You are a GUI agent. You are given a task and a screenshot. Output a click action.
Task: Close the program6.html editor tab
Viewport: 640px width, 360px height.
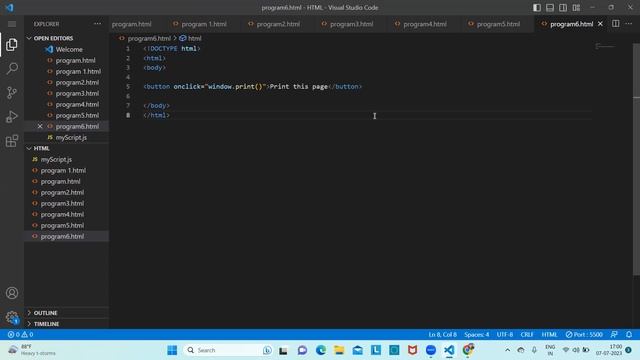click(600, 24)
